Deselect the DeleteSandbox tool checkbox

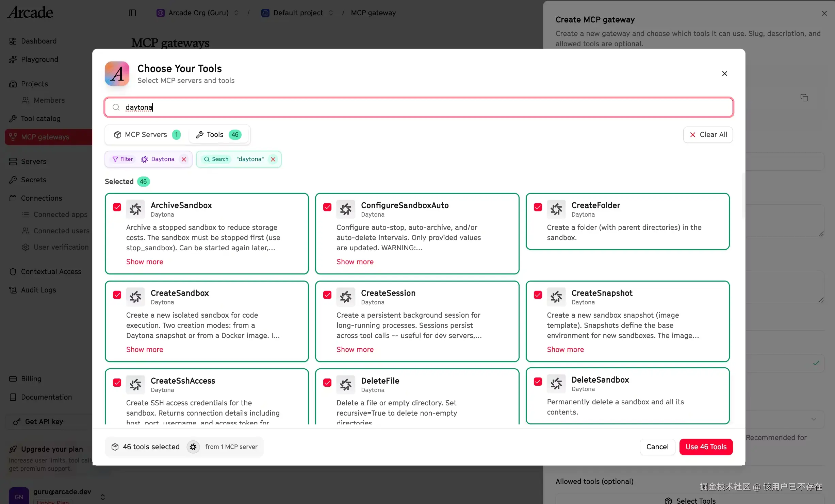[x=538, y=382]
